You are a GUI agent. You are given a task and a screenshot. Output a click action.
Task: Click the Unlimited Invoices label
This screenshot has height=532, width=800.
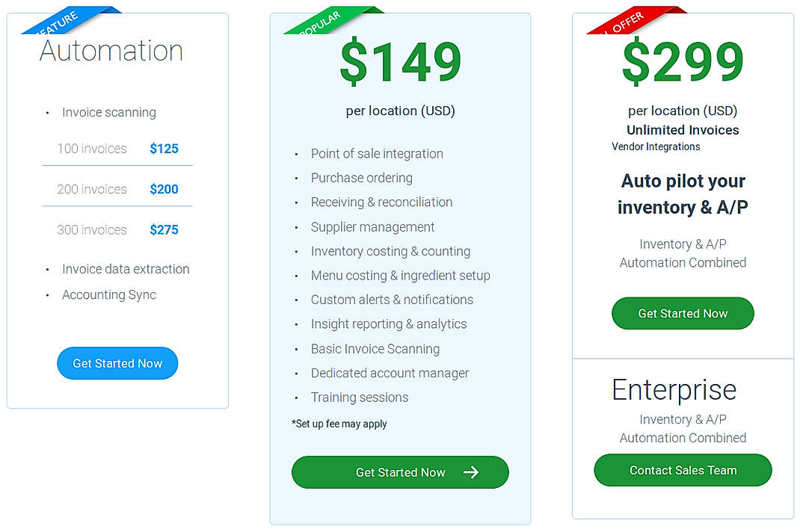click(x=682, y=129)
